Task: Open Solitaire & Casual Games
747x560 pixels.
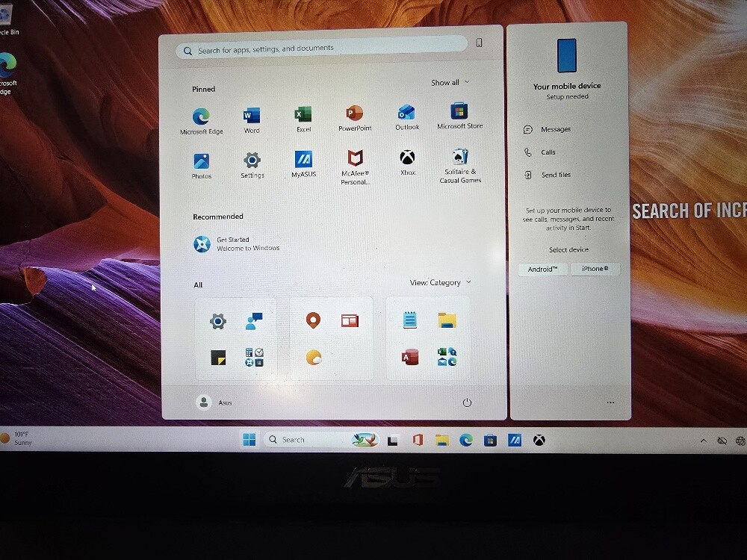Action: tap(460, 166)
